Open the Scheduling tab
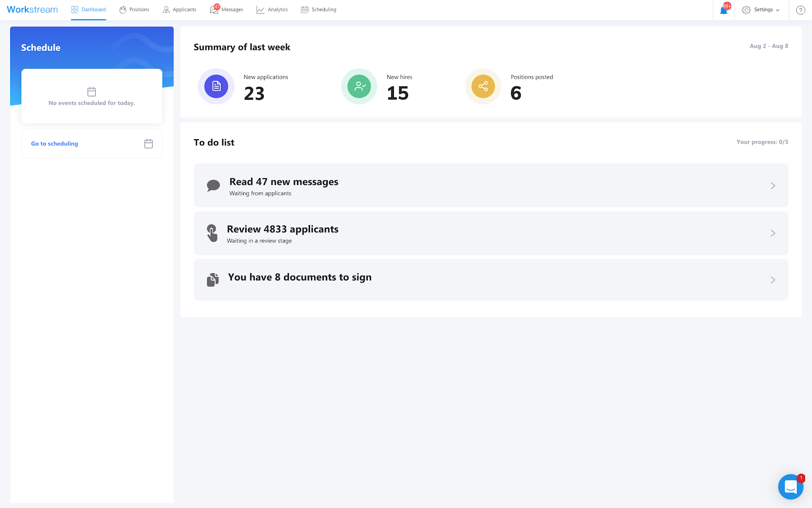The height and width of the screenshot is (508, 812). click(x=319, y=10)
